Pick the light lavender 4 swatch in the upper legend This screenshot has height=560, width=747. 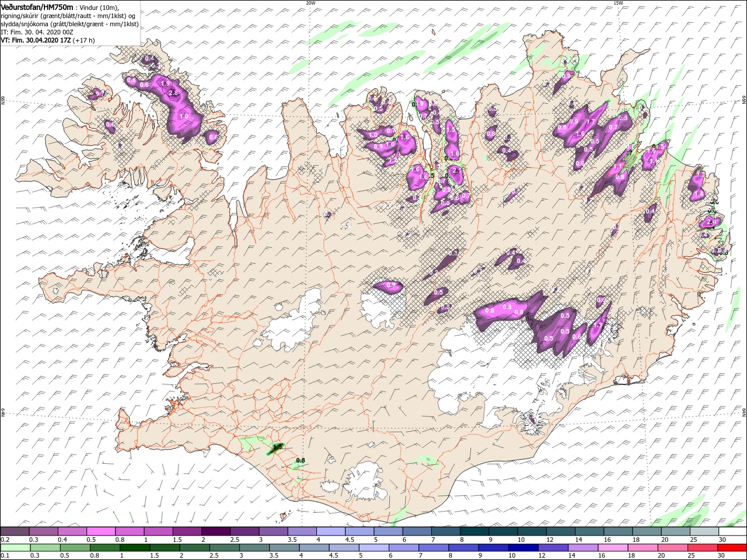pos(330,531)
